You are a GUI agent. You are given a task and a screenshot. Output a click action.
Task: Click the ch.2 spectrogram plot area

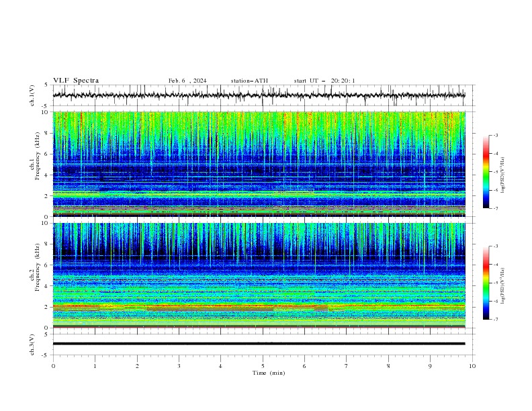point(259,275)
